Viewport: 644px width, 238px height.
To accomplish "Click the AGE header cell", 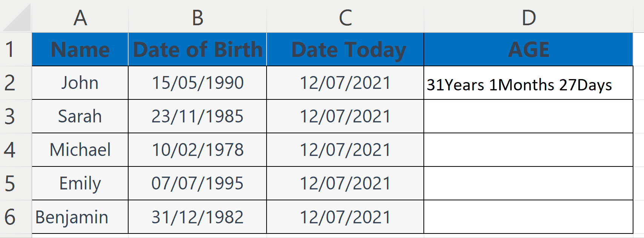I will (x=528, y=49).
